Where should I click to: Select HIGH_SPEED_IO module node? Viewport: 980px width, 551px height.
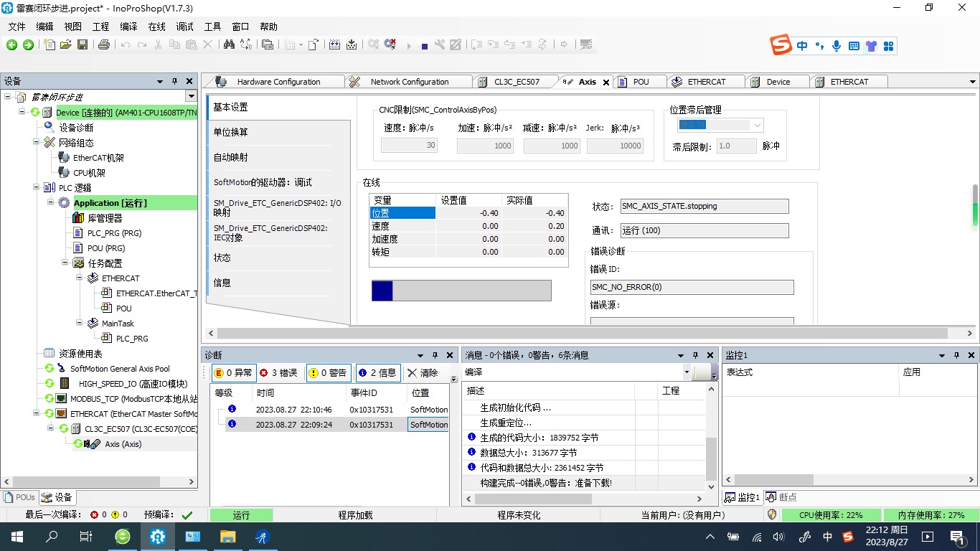click(133, 384)
